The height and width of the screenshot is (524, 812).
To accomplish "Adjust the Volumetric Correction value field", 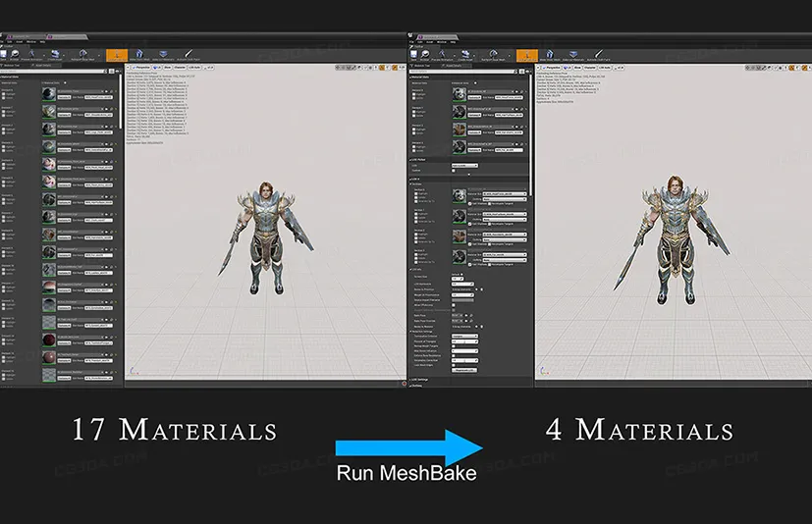I will point(464,360).
